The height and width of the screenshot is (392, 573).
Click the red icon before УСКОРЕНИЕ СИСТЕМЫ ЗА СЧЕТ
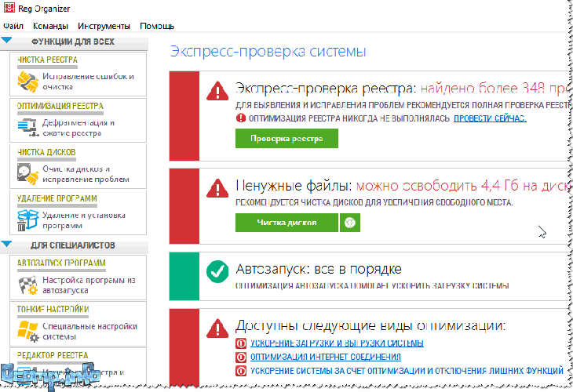point(241,371)
